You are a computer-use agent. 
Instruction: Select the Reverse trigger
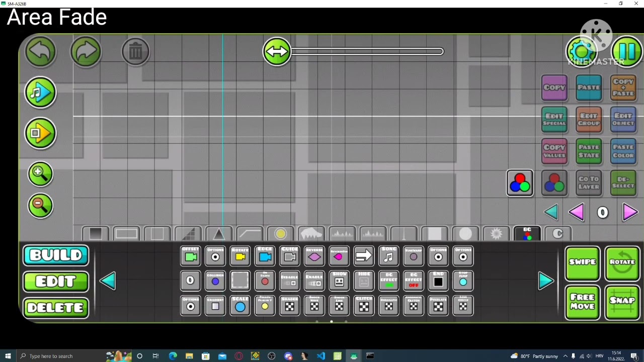pos(314,256)
